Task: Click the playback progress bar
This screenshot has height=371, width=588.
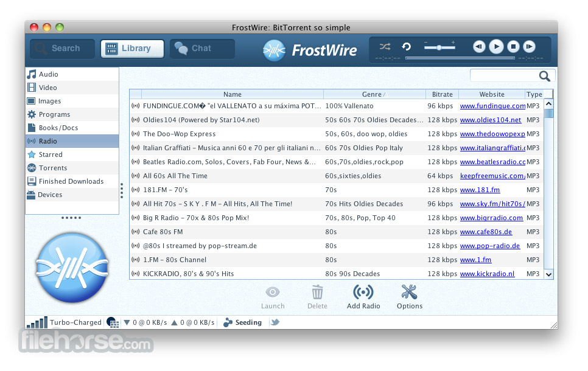Action: click(460, 58)
